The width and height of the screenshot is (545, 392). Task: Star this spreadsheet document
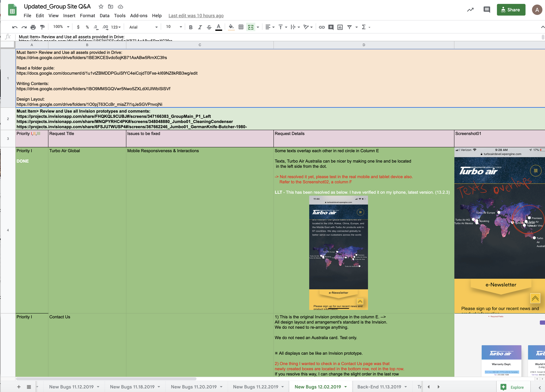pos(101,6)
